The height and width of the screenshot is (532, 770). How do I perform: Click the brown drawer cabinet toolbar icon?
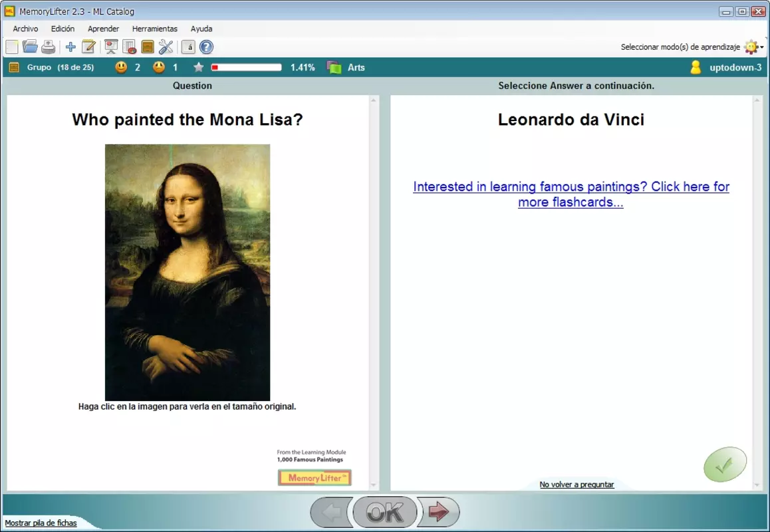point(148,47)
